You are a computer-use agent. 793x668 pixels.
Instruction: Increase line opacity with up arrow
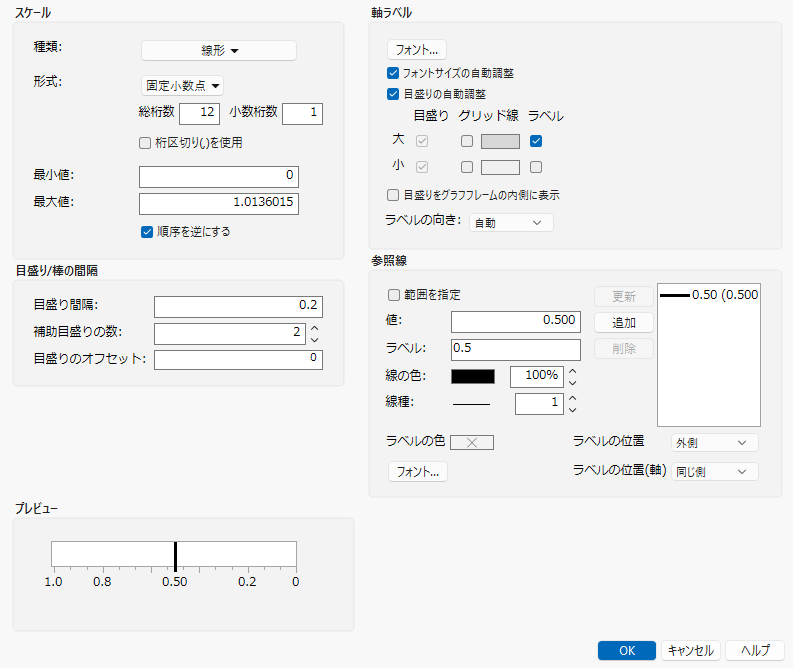(x=572, y=371)
